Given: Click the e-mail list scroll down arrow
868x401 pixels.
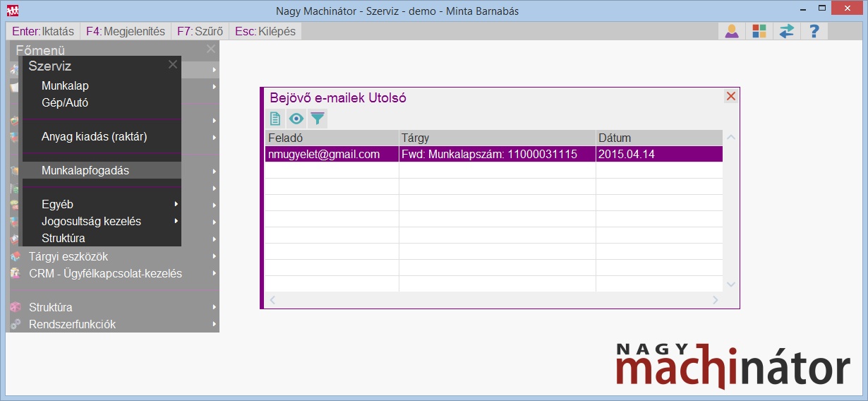Looking at the screenshot, I should (730, 285).
